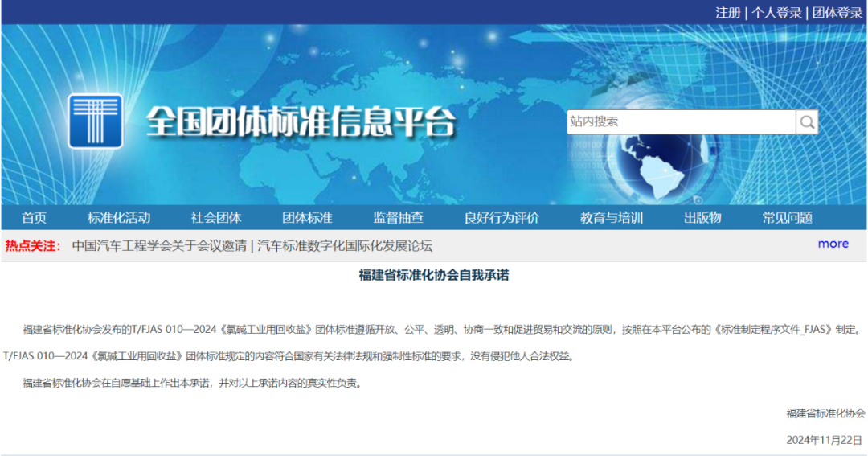
Task: Click the 热点关注 label
Action: coord(33,246)
